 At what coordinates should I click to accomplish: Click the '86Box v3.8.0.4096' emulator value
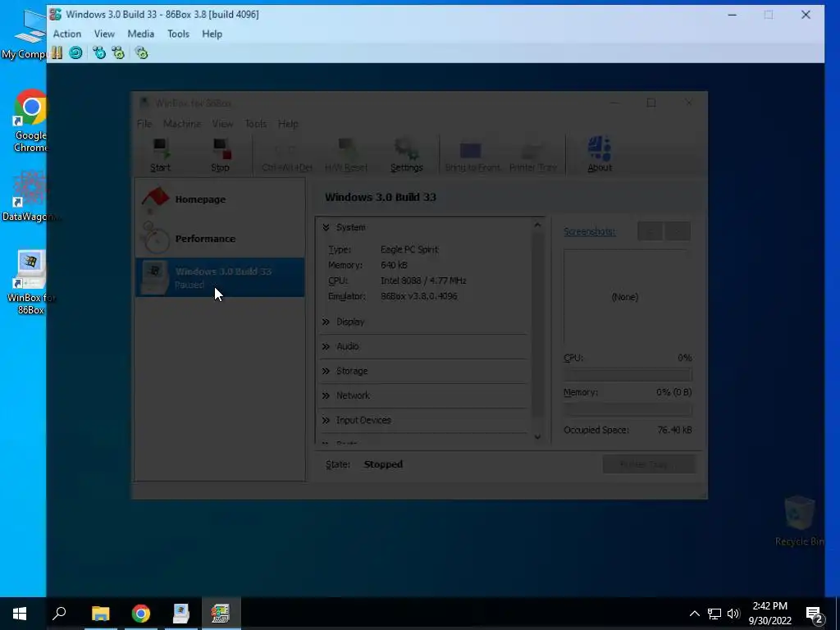[x=419, y=296]
